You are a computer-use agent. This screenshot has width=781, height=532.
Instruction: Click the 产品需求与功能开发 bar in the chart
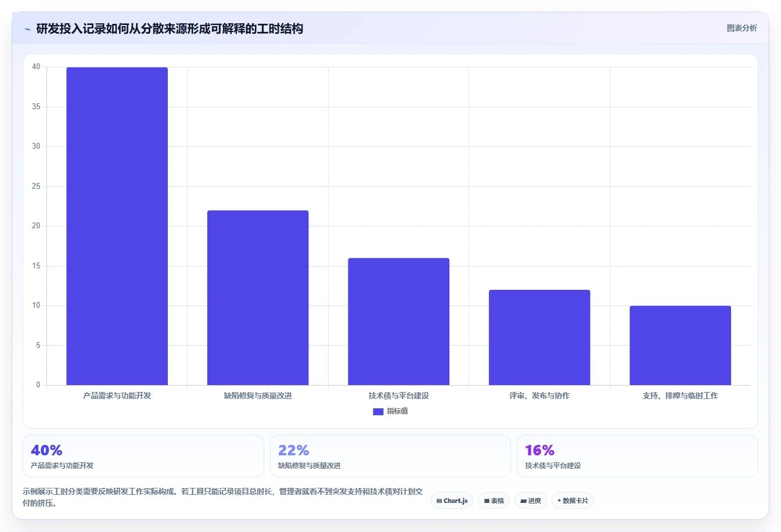pos(117,226)
